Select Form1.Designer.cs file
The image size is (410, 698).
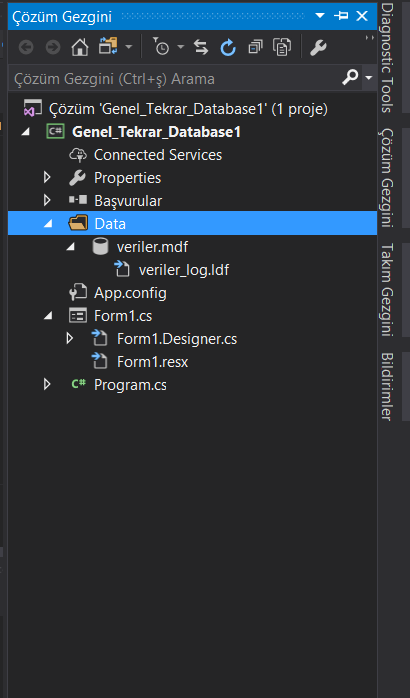(177, 339)
